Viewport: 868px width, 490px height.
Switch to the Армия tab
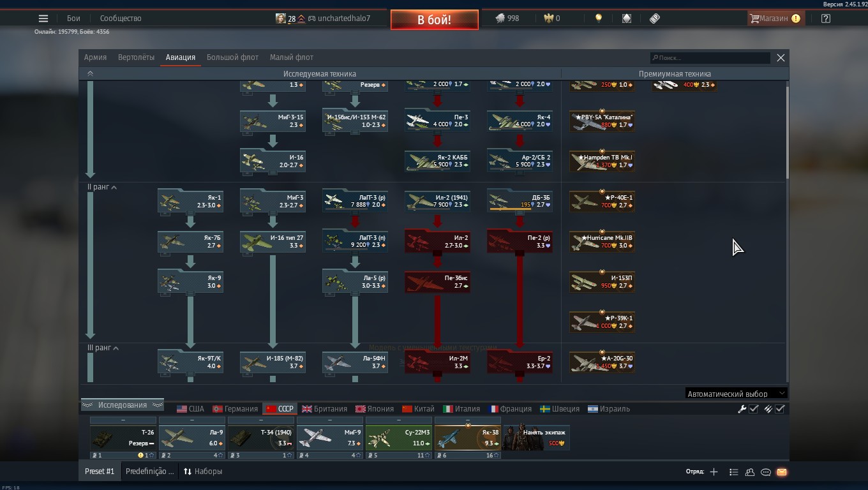(x=95, y=57)
